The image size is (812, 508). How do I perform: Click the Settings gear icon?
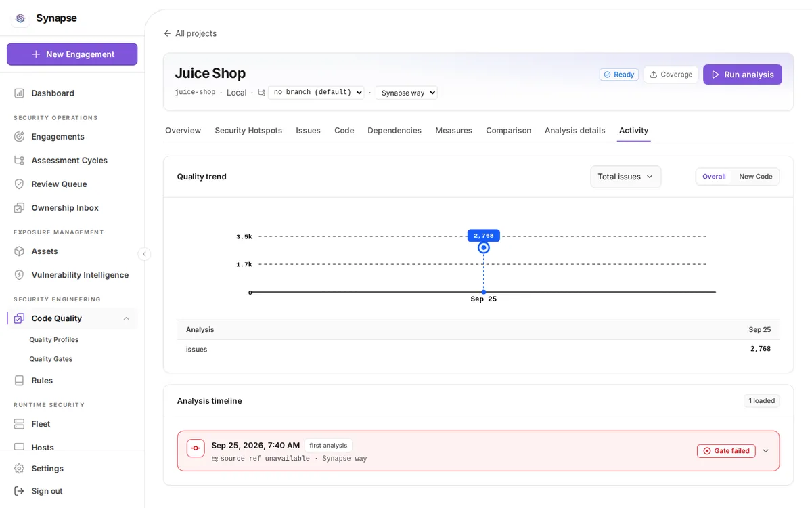[19, 468]
